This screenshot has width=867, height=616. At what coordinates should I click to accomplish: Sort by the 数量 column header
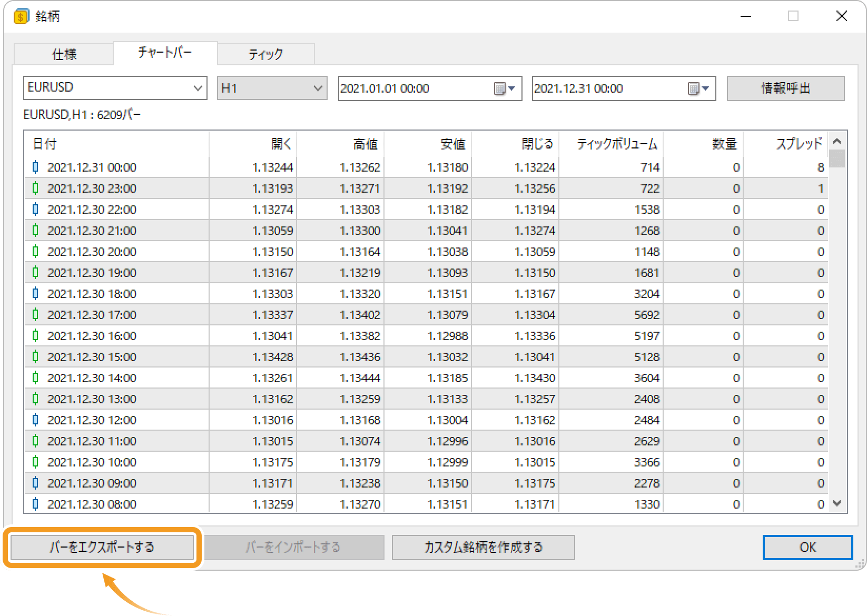point(703,144)
